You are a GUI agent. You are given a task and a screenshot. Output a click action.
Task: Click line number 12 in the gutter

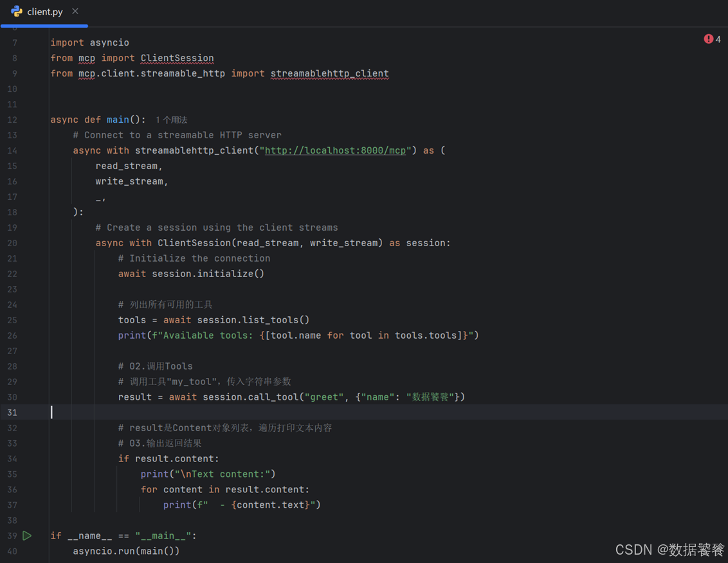click(12, 120)
